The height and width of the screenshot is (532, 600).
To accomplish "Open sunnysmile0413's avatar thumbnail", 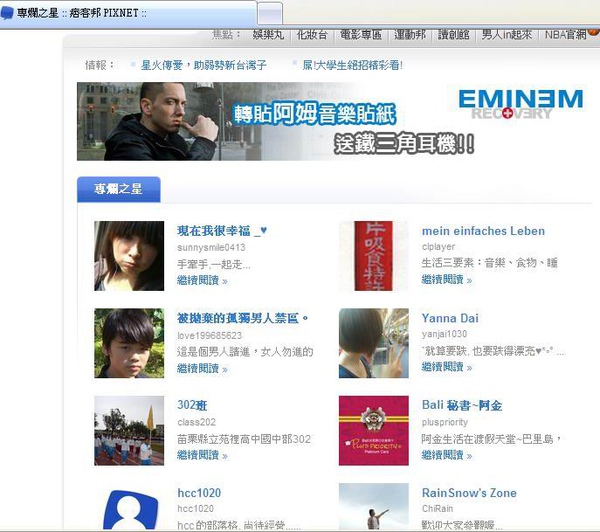I will tap(129, 256).
